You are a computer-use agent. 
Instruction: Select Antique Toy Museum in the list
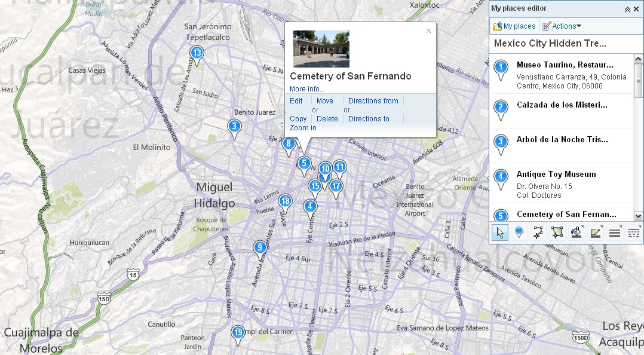tap(556, 175)
